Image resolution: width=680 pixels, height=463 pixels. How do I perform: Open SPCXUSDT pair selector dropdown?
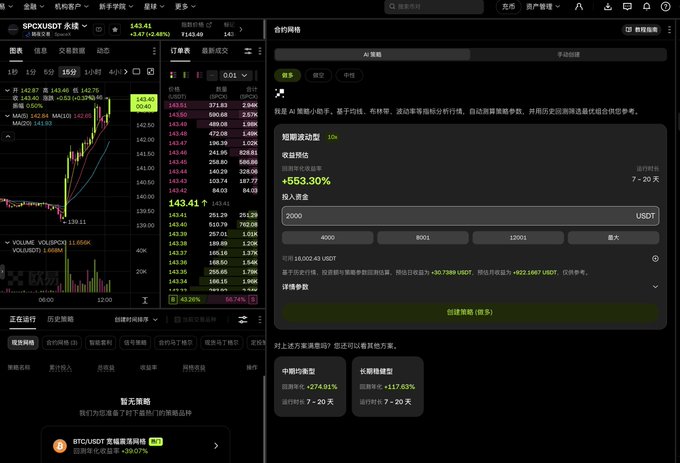(x=55, y=26)
